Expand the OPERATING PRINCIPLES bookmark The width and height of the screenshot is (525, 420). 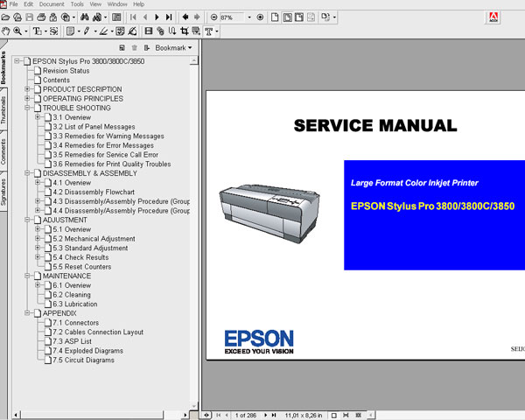point(27,98)
